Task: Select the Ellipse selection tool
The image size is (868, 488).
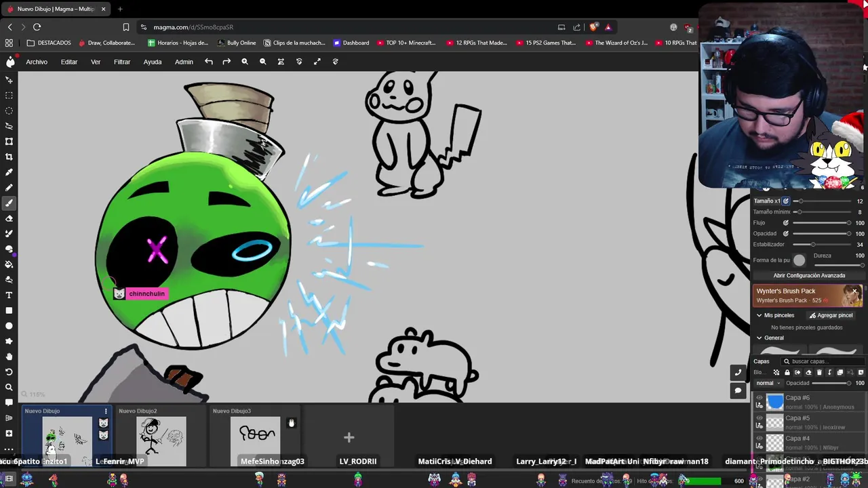Action: [x=9, y=110]
